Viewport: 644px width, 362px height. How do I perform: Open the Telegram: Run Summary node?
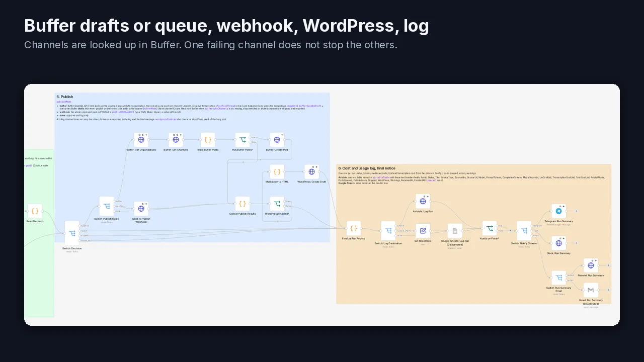point(558,211)
